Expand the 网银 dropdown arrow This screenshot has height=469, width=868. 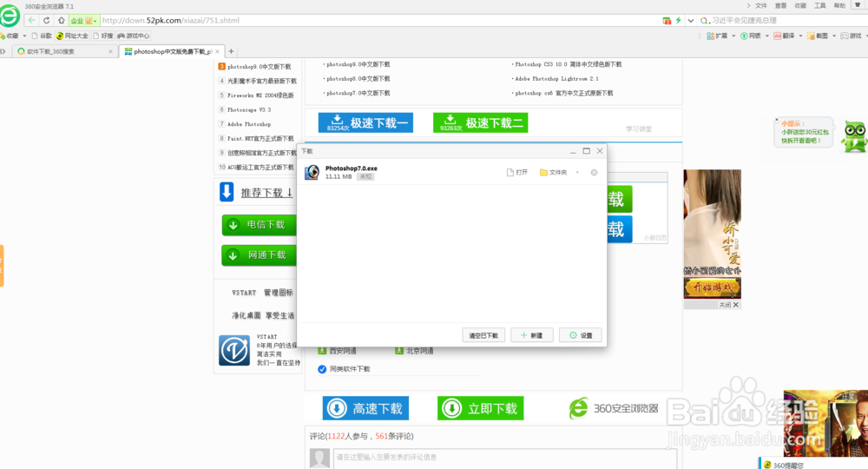[766, 36]
